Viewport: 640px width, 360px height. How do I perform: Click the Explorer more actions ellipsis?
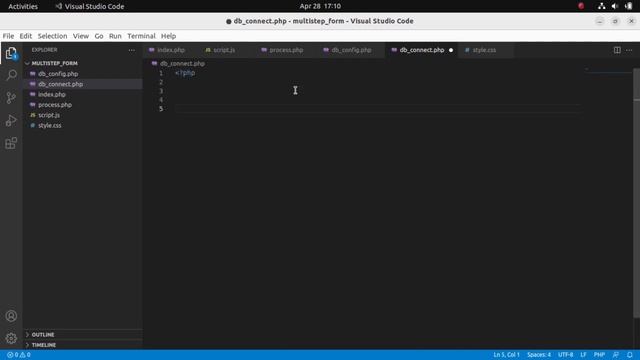pos(131,50)
